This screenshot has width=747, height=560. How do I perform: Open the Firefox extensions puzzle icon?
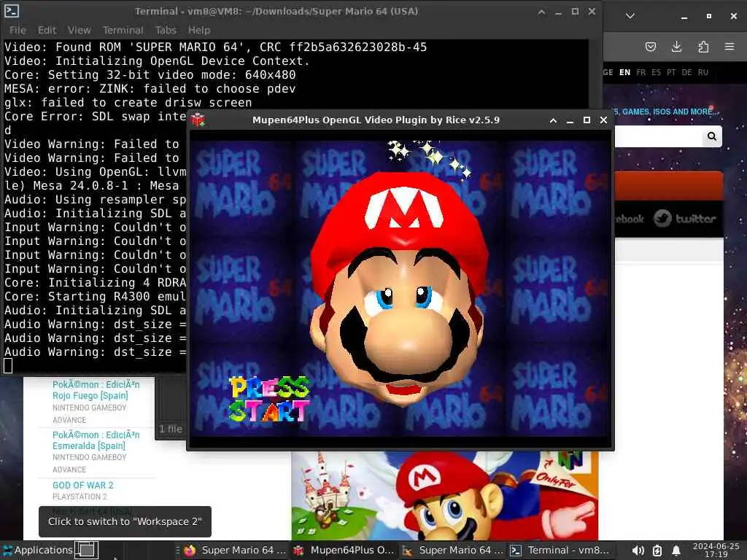pos(703,47)
